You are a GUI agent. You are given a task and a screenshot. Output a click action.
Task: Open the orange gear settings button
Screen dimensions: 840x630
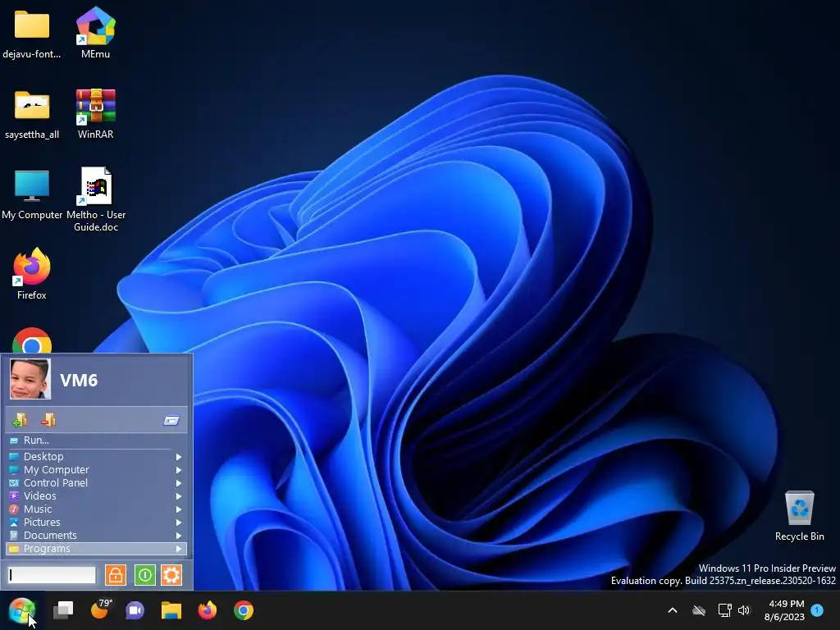click(171, 575)
